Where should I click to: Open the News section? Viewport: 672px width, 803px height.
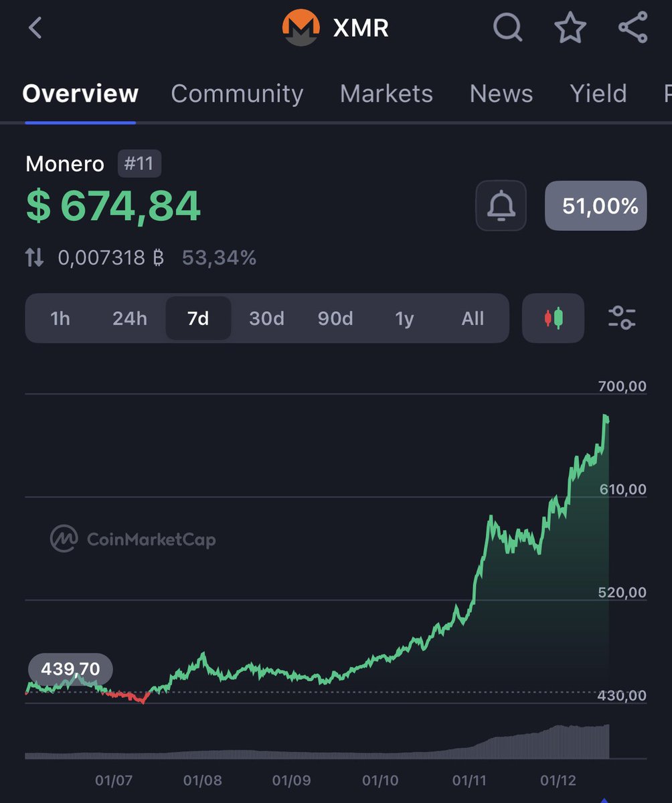(x=500, y=94)
